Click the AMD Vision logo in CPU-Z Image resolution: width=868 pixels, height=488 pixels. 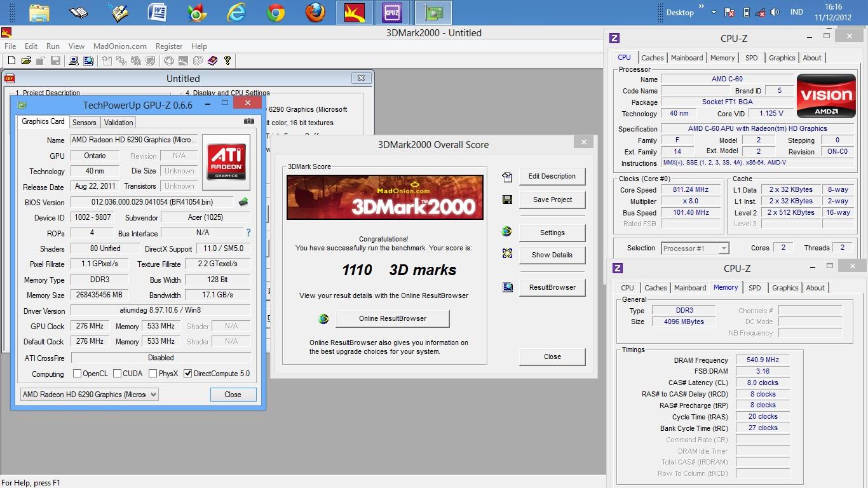(826, 97)
